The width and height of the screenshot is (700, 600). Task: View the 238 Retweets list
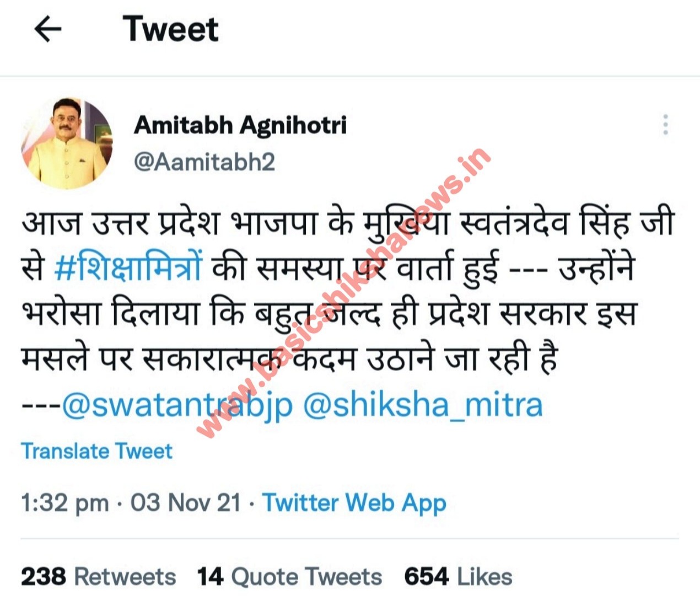click(x=99, y=577)
